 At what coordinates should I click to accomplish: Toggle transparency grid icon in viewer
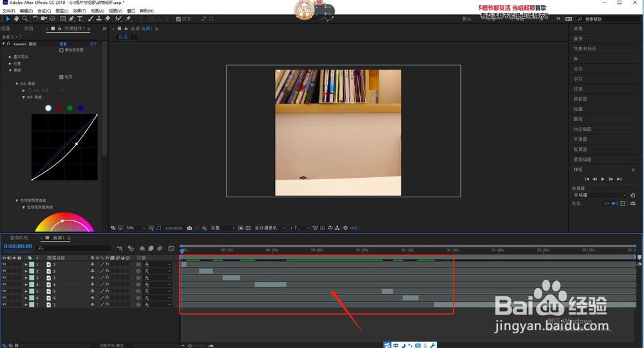[x=248, y=228]
